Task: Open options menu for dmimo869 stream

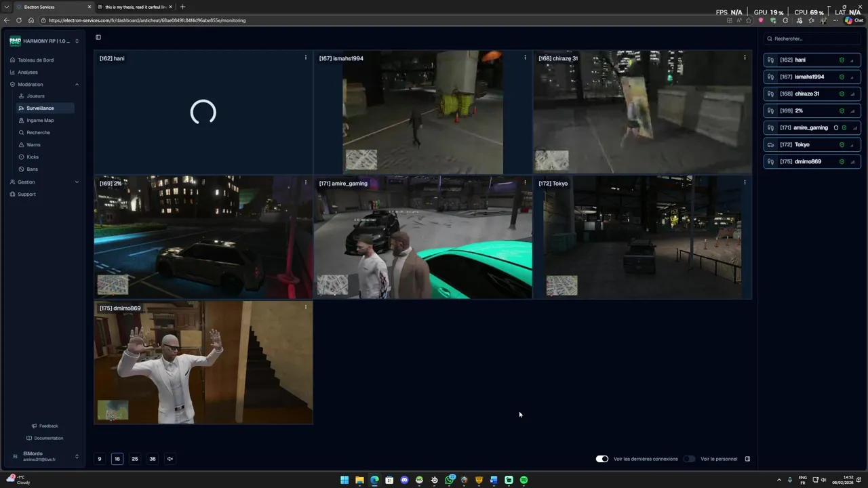Action: click(305, 307)
